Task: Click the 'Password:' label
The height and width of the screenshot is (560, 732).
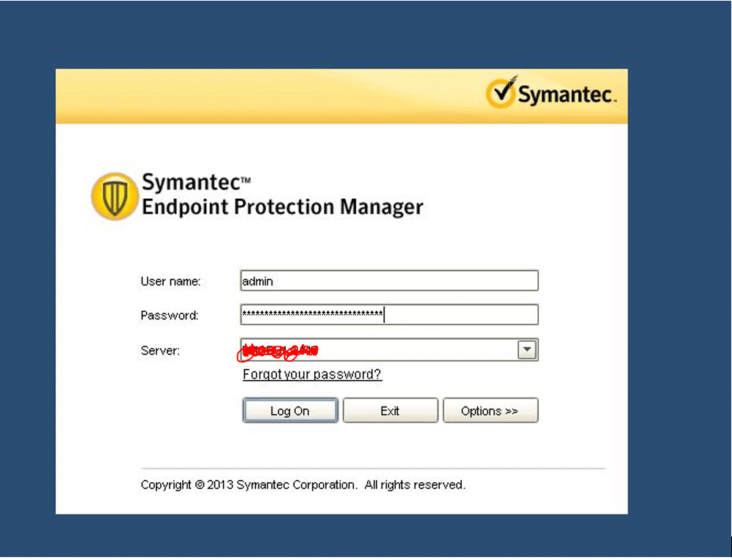Action: (x=170, y=316)
